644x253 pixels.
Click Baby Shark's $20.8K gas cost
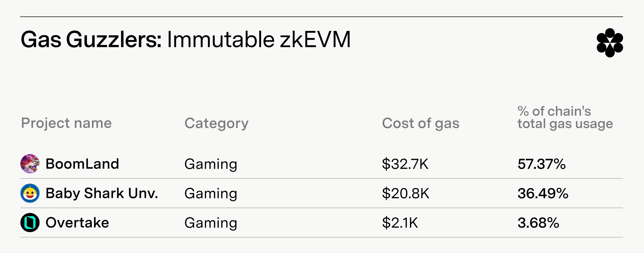[406, 193]
